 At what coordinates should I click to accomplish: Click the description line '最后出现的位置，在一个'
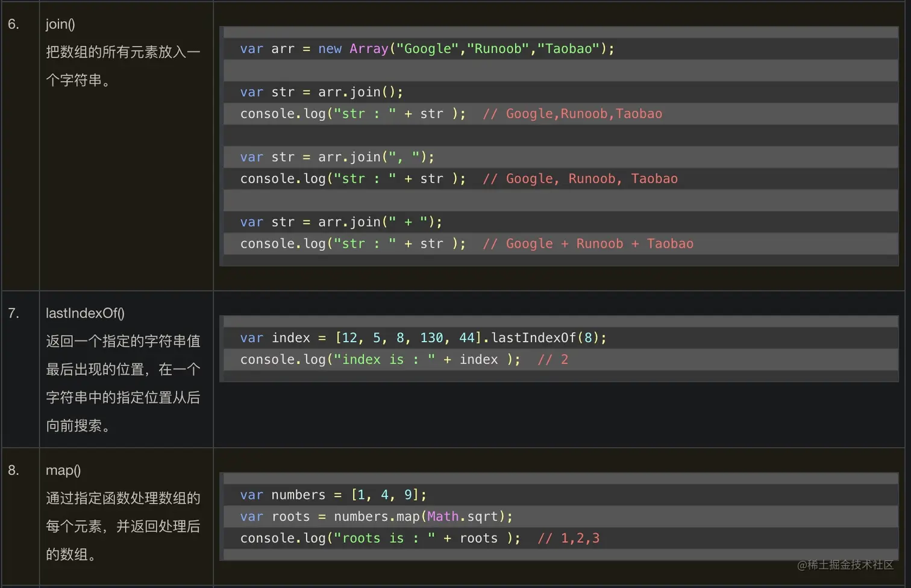click(123, 369)
